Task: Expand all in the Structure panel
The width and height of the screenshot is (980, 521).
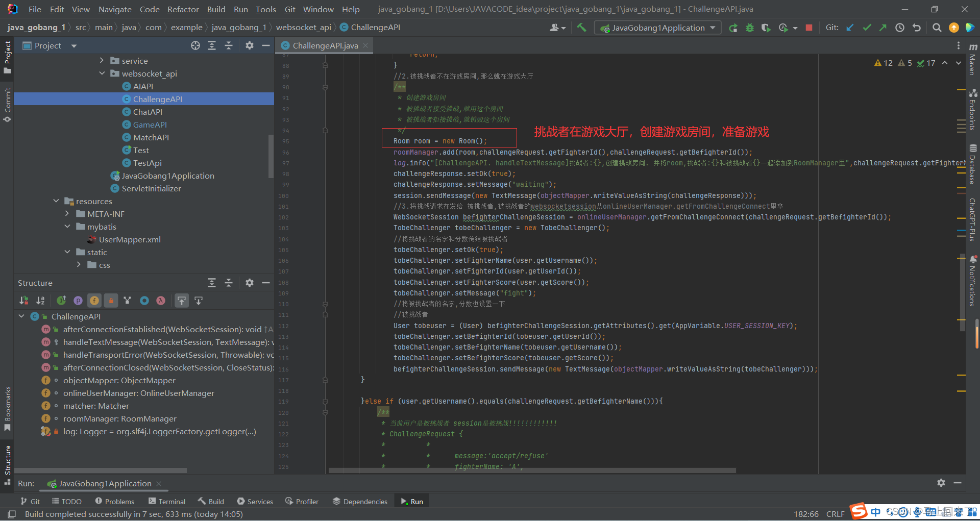Action: click(212, 283)
